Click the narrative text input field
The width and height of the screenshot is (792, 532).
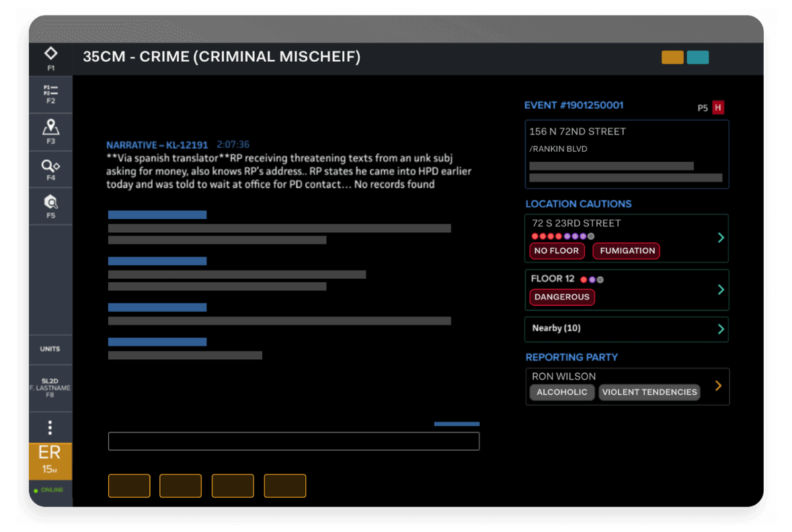293,441
